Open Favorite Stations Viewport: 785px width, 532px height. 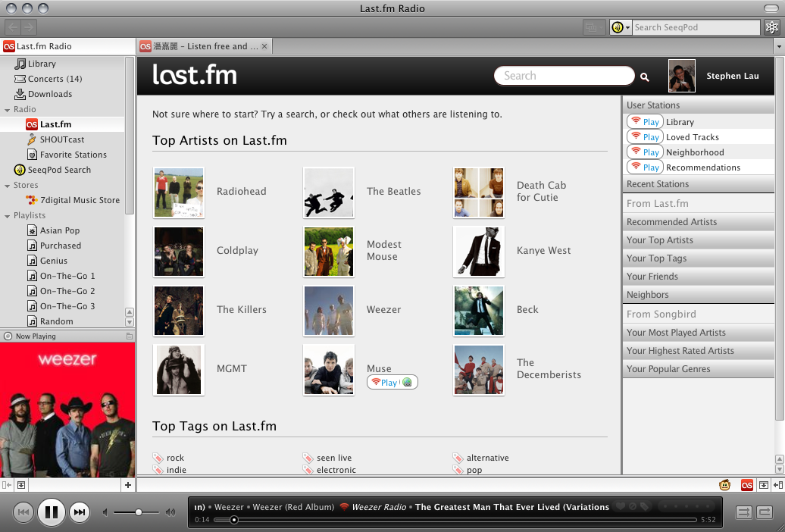point(67,155)
